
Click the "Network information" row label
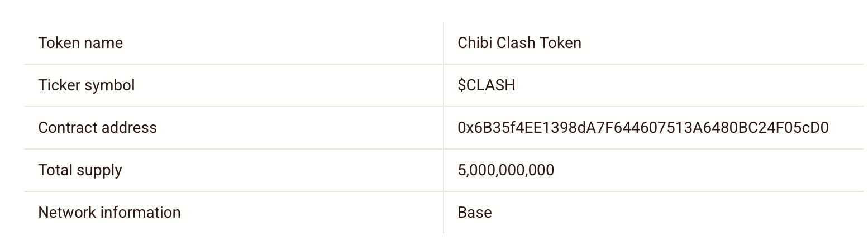(109, 213)
